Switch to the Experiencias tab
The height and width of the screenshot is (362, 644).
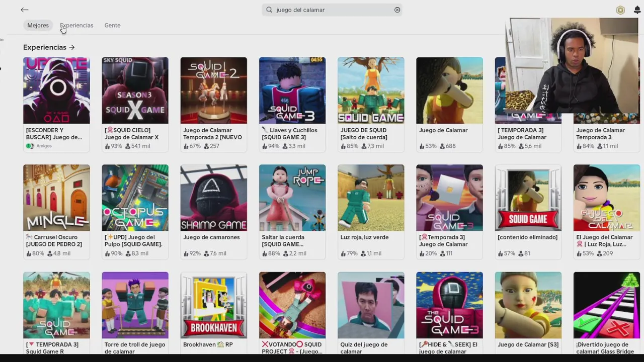[76, 25]
